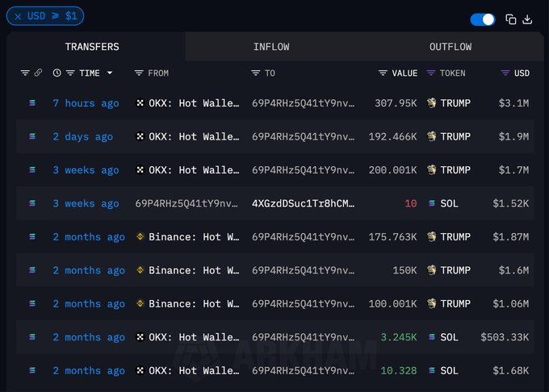Image resolution: width=549 pixels, height=392 pixels.
Task: Click OKX Hot Wallet in the 10.328 SOL row
Action: [x=194, y=370]
